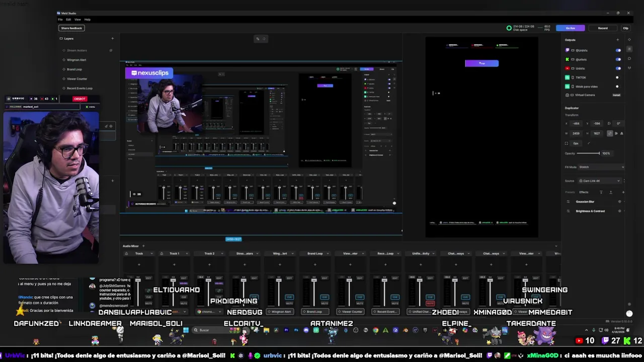The height and width of the screenshot is (362, 644).
Task: Open Gaussian Blur settings icon
Action: click(x=568, y=202)
